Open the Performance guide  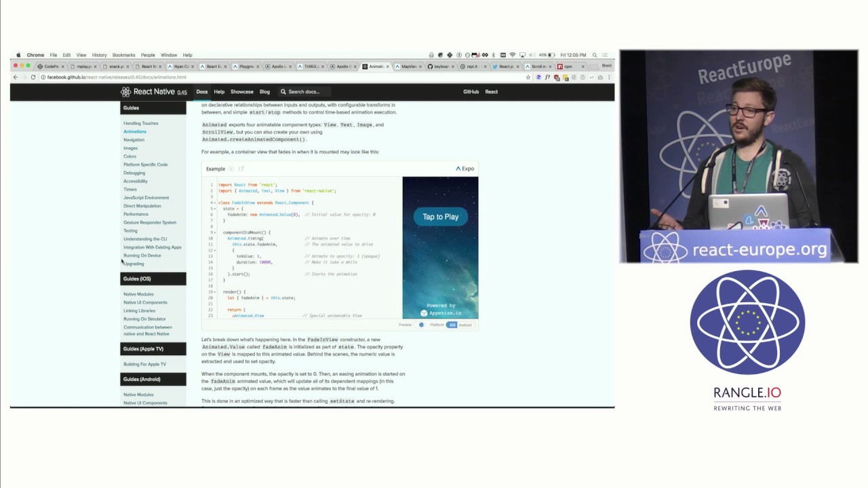click(x=136, y=214)
